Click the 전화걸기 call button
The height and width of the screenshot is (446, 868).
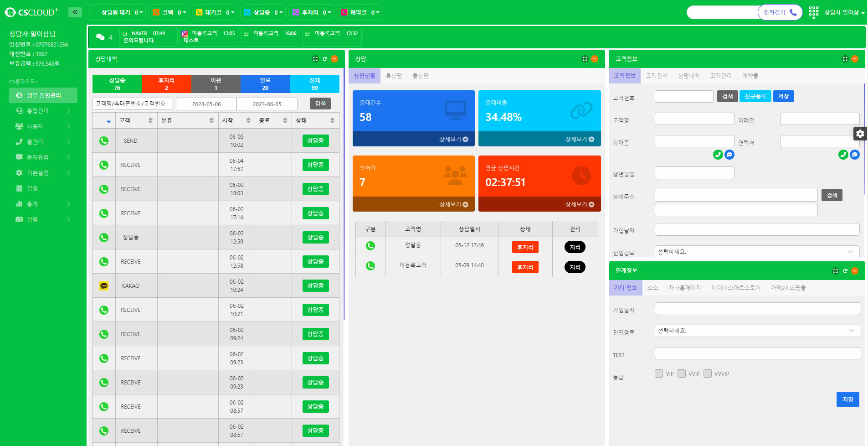tap(780, 12)
